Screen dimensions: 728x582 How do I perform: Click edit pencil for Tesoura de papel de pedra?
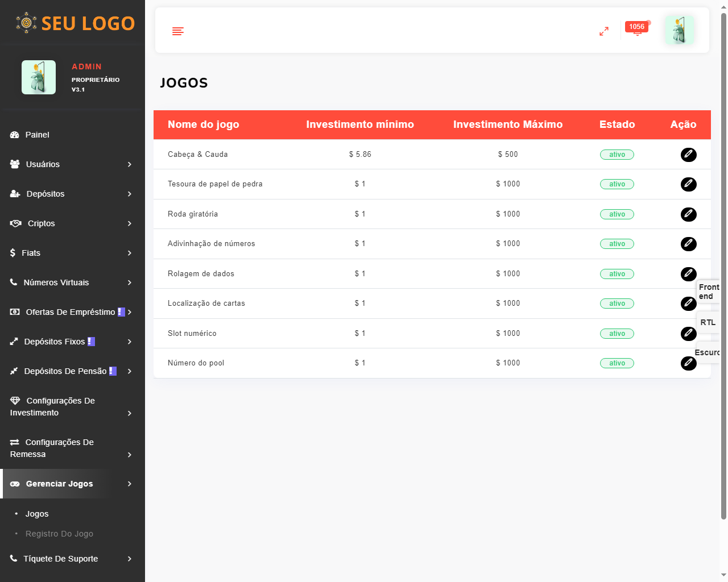pyautogui.click(x=688, y=184)
